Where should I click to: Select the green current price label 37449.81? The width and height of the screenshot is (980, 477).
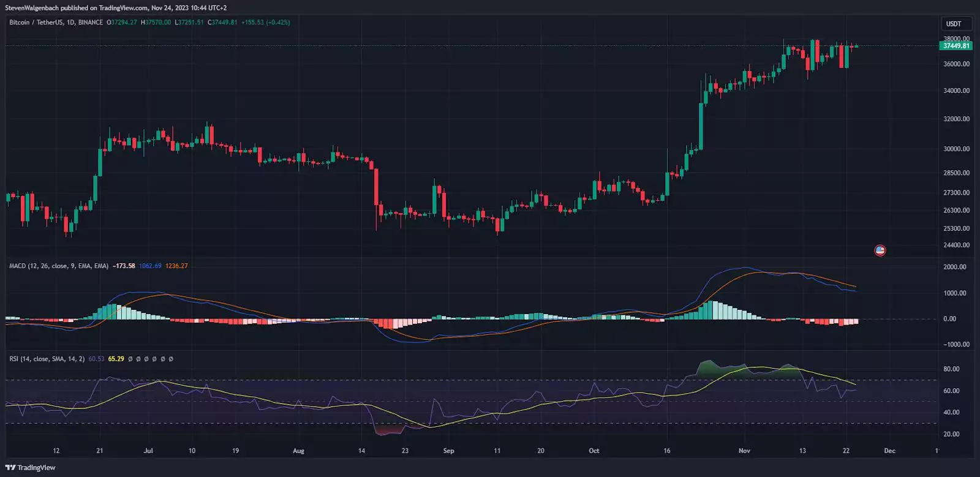956,46
